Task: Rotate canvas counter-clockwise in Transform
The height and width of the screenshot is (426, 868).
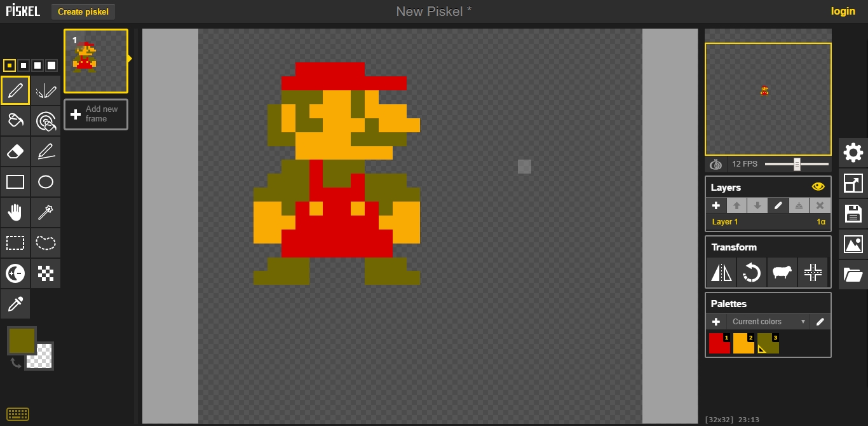Action: [752, 273]
